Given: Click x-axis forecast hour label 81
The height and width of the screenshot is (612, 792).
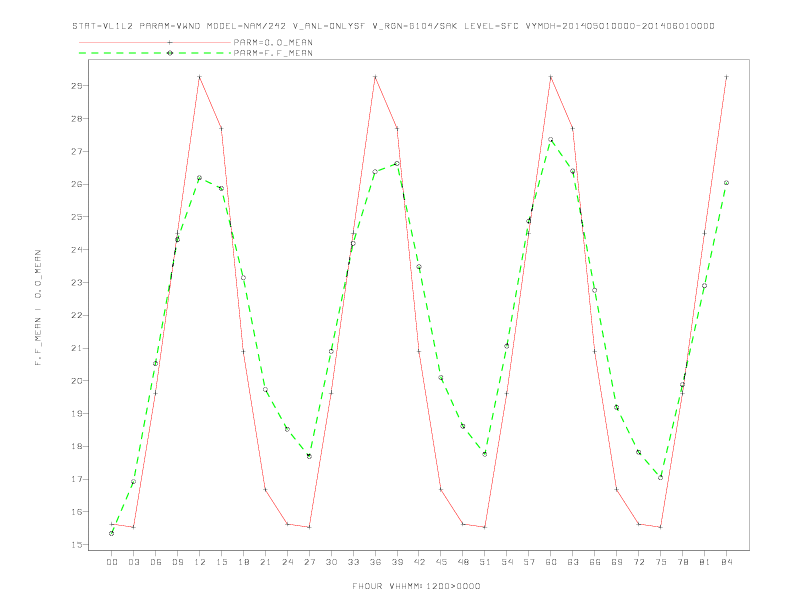Looking at the screenshot, I should tap(705, 562).
